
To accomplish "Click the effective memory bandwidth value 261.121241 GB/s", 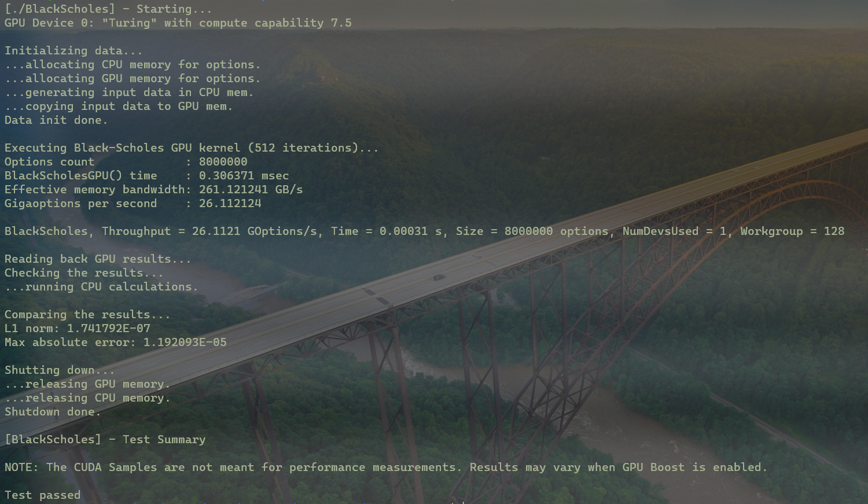I will (251, 190).
